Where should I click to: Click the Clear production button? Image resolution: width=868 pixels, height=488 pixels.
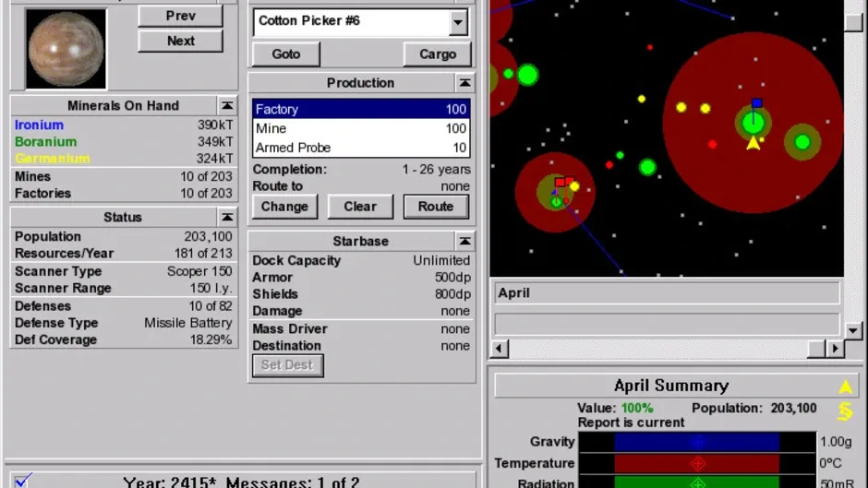360,207
